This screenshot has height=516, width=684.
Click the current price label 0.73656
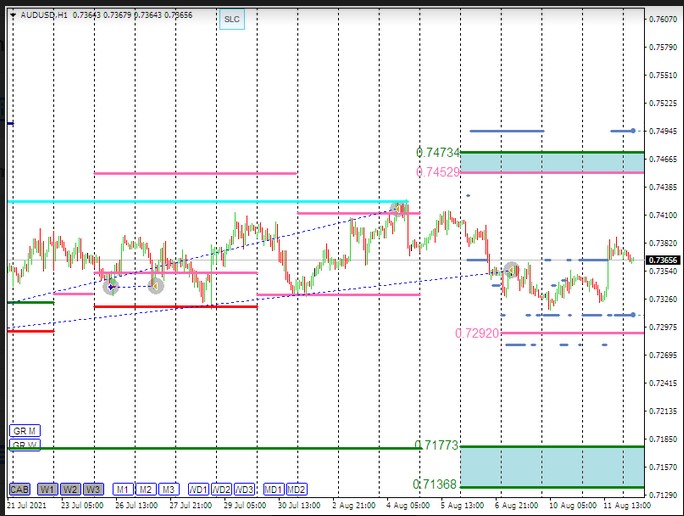click(x=659, y=260)
